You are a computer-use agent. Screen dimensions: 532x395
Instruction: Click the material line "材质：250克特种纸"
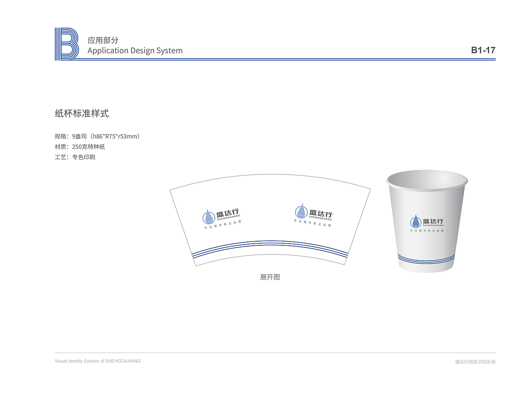[x=80, y=147]
